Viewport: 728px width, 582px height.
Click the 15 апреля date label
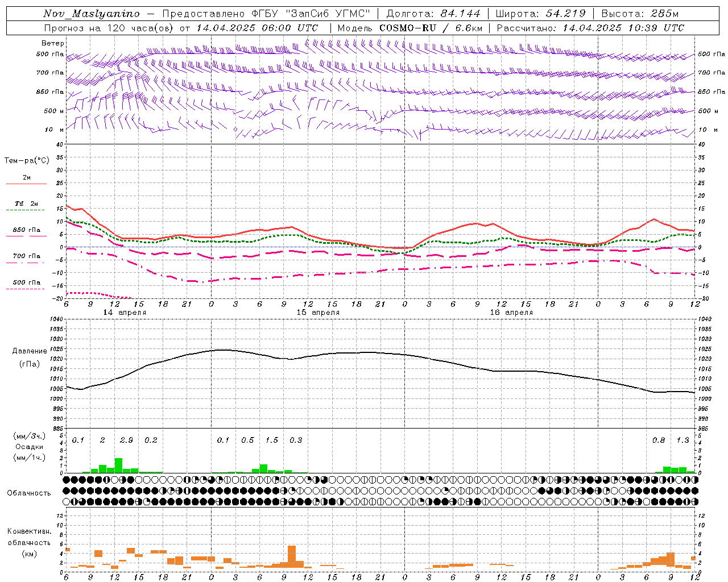[x=318, y=313]
